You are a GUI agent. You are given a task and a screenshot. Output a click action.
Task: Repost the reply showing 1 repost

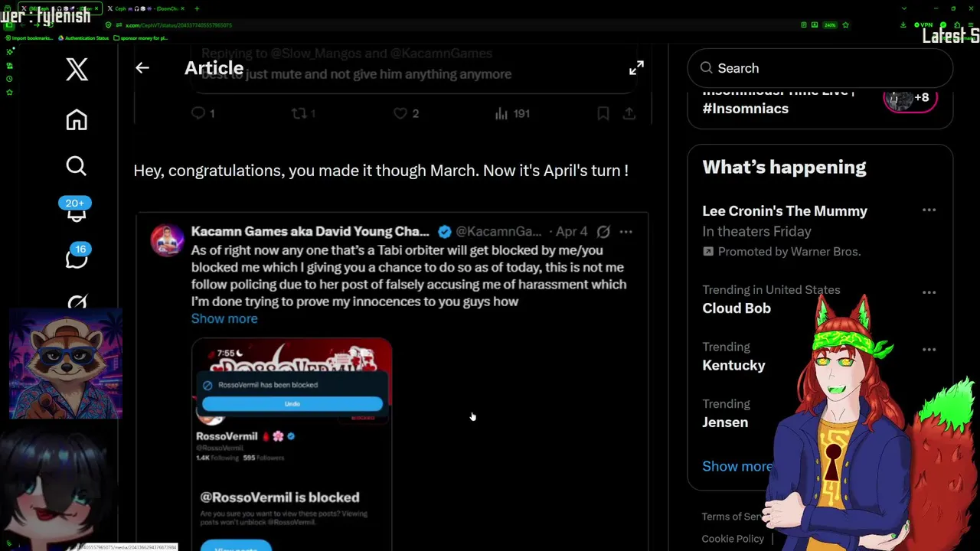[303, 113]
